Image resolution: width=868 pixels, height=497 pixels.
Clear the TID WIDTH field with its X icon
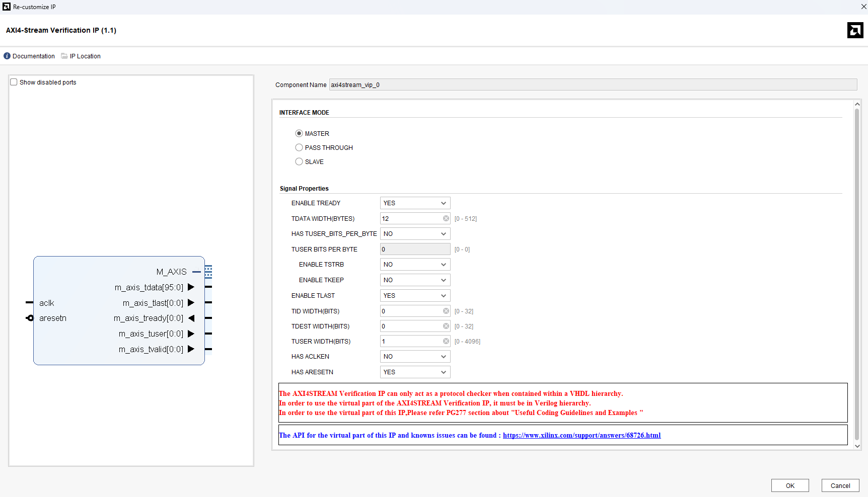click(446, 311)
